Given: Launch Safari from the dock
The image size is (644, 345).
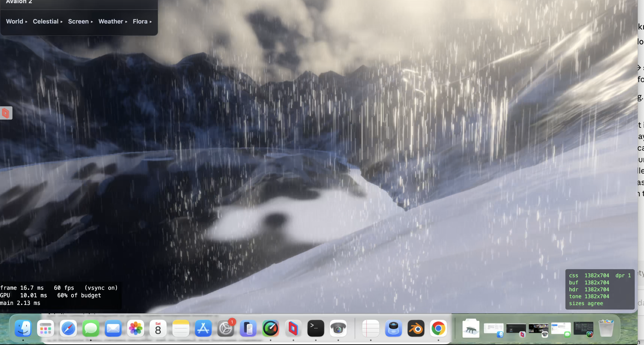Looking at the screenshot, I should click(x=68, y=328).
